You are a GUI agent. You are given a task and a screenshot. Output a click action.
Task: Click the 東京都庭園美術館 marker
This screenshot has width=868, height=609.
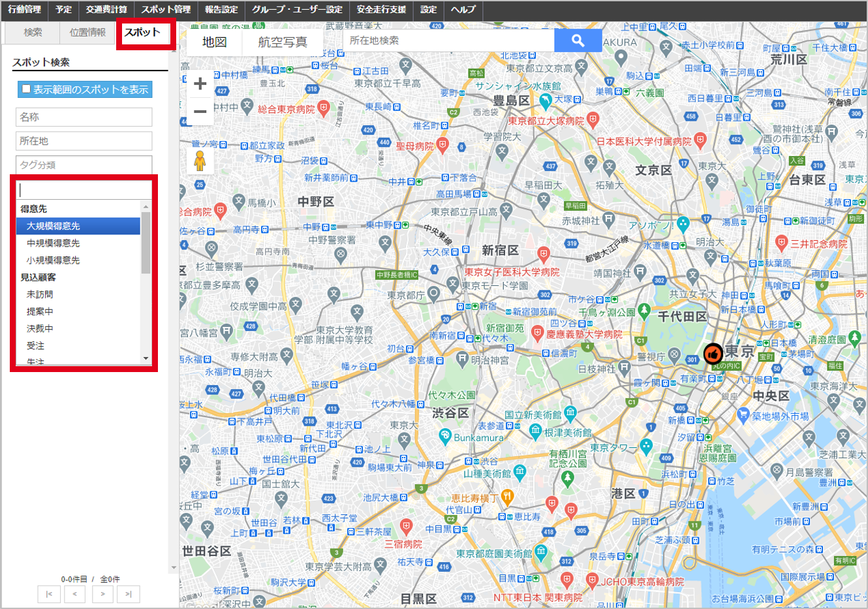(x=540, y=552)
